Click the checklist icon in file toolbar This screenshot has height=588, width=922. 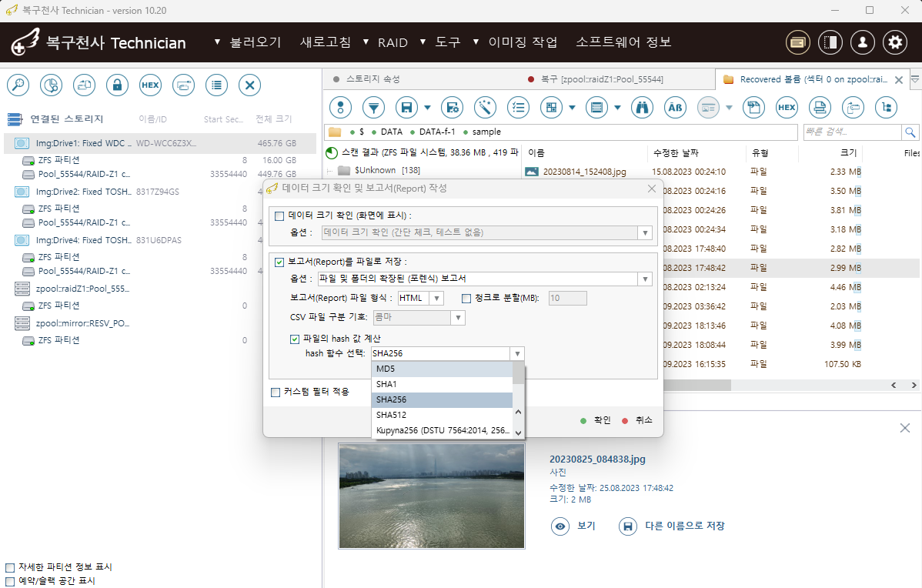[518, 108]
